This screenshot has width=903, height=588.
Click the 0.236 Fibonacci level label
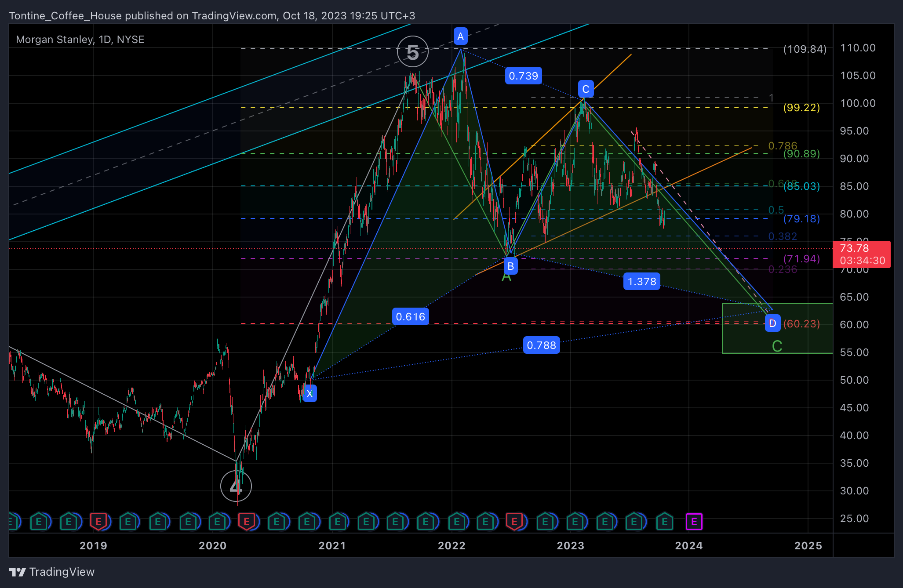coord(783,269)
